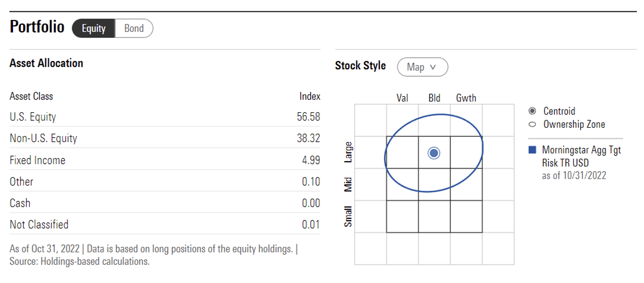Screen dimensions: 644x283
Task: Click the blue Morningstar Agg Tgt color square
Action: click(x=532, y=150)
